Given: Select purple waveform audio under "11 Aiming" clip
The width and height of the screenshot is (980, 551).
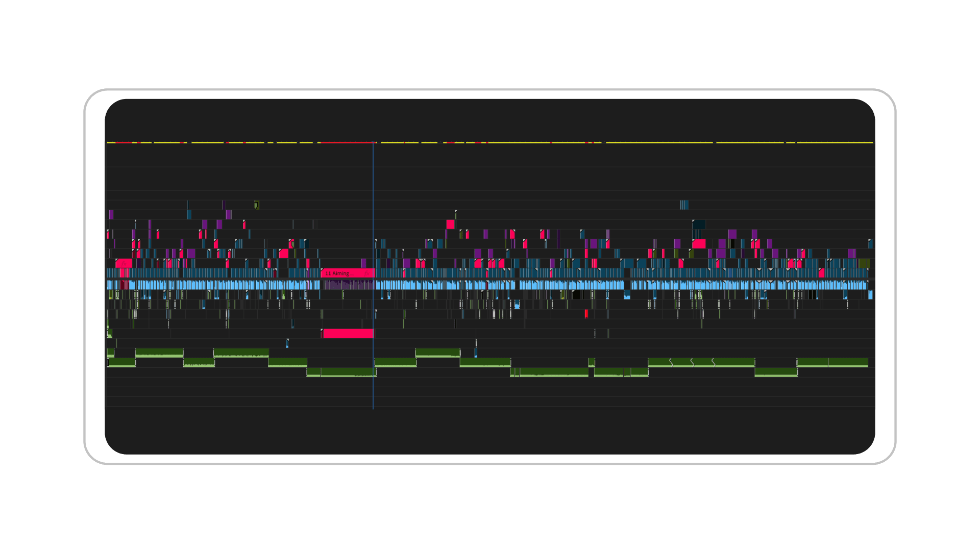Looking at the screenshot, I should coord(348,285).
